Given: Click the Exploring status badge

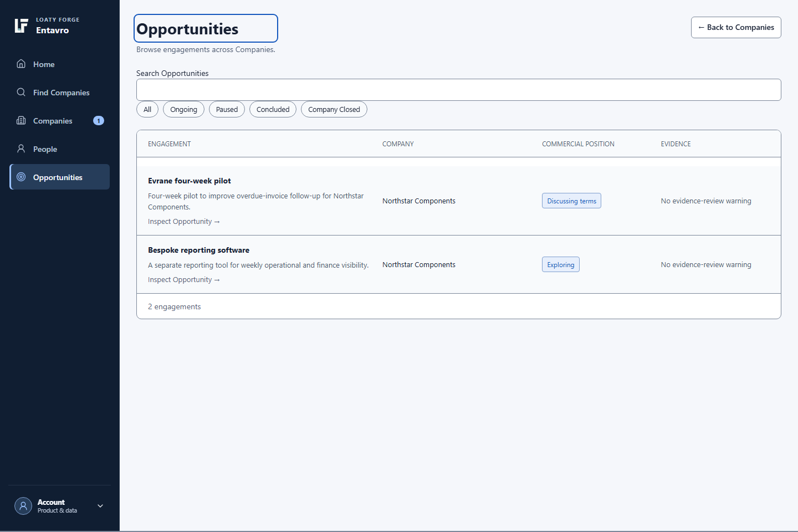Looking at the screenshot, I should click(x=561, y=264).
